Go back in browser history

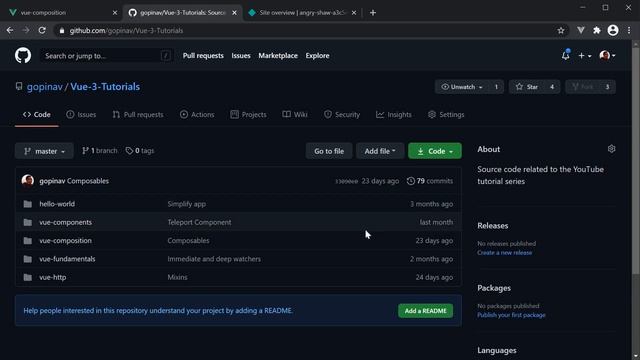[x=10, y=31]
